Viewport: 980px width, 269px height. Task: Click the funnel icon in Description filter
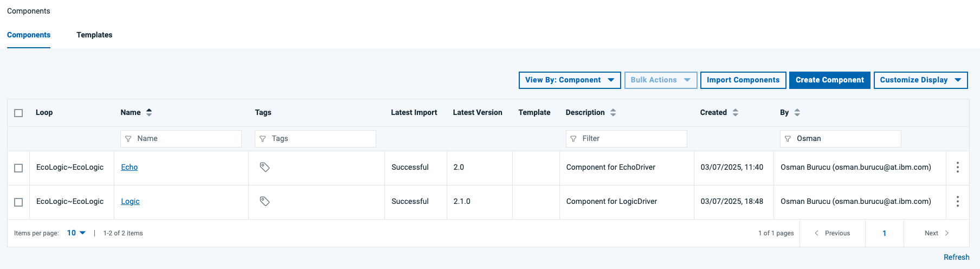pyautogui.click(x=573, y=139)
